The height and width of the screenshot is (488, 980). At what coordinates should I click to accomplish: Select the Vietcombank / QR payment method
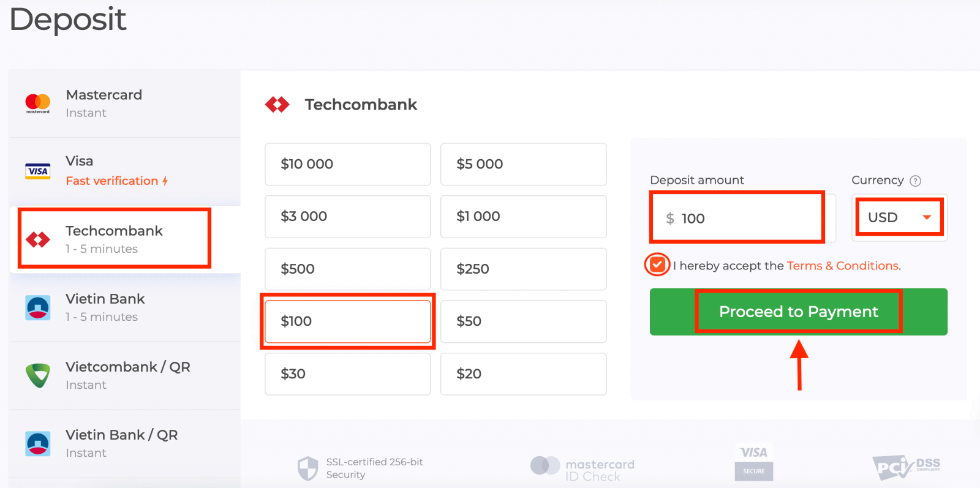click(127, 375)
